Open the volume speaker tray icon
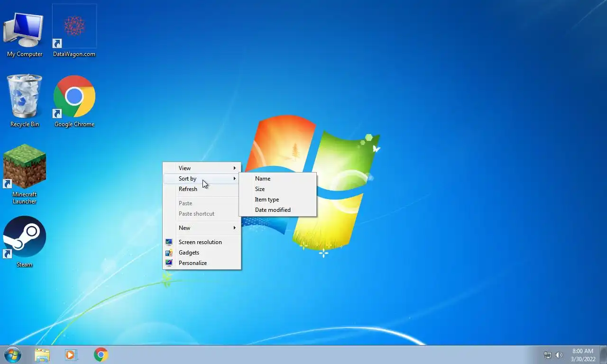 (x=559, y=355)
